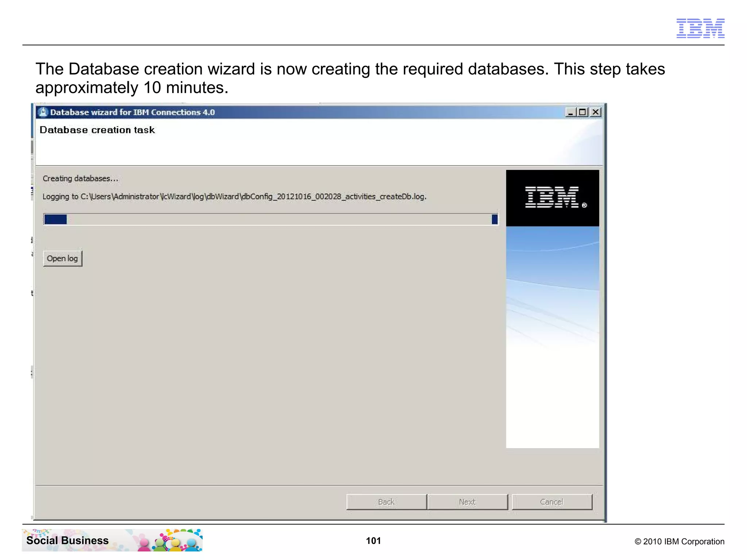Click the Open log button
This screenshot has height=560, width=747.
[x=62, y=258]
